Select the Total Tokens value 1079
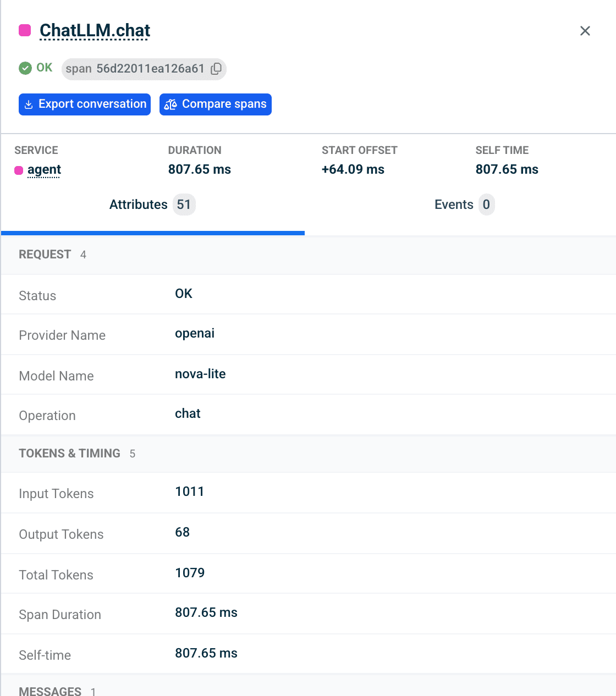Viewport: 616px width, 696px height. click(190, 573)
